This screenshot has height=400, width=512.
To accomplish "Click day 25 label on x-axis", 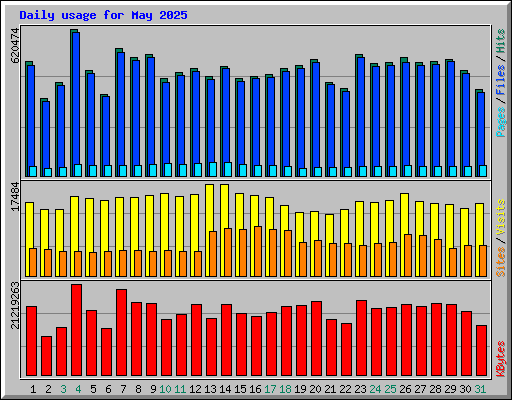I will [390, 389].
